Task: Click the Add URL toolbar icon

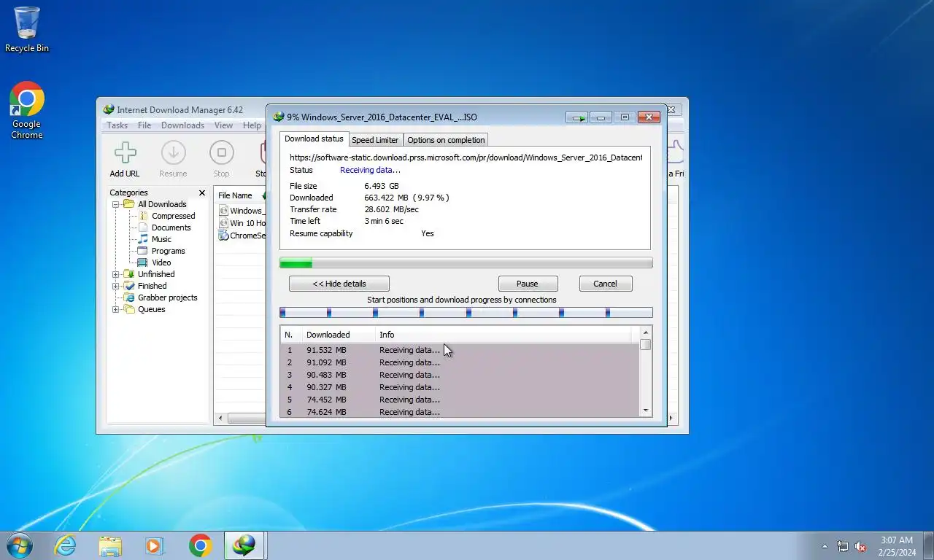Action: [x=125, y=159]
